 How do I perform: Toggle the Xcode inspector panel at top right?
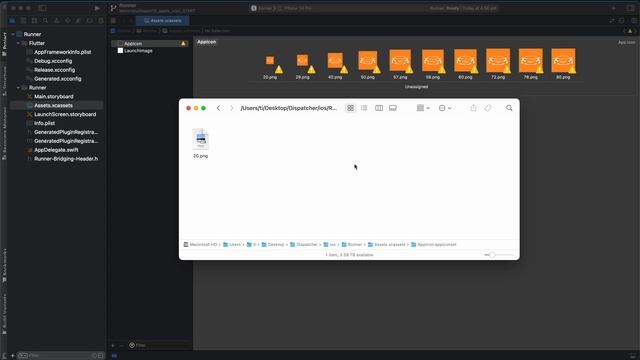pyautogui.click(x=631, y=8)
